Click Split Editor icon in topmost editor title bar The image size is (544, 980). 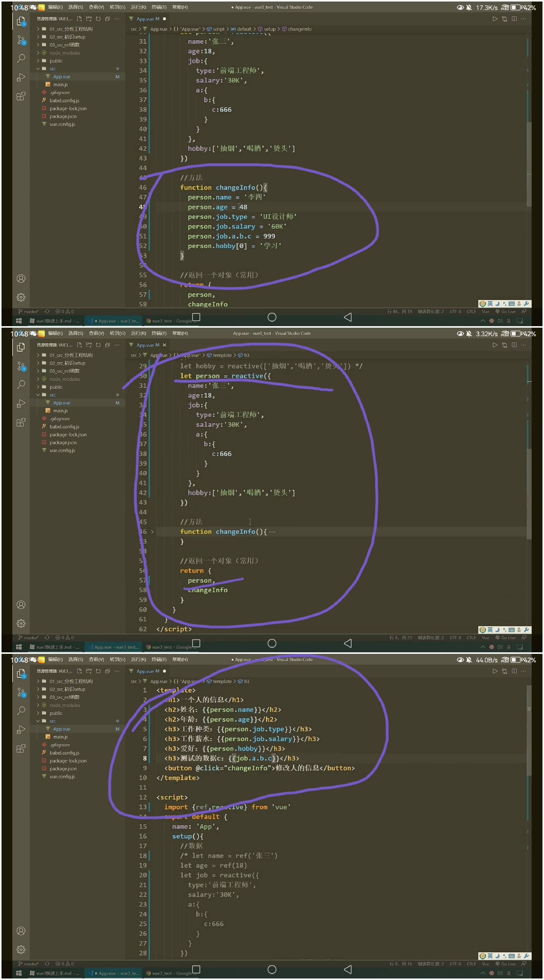[514, 19]
